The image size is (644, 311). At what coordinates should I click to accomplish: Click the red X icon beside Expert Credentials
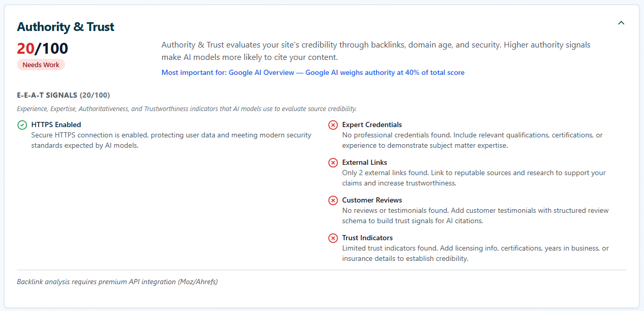click(x=333, y=125)
